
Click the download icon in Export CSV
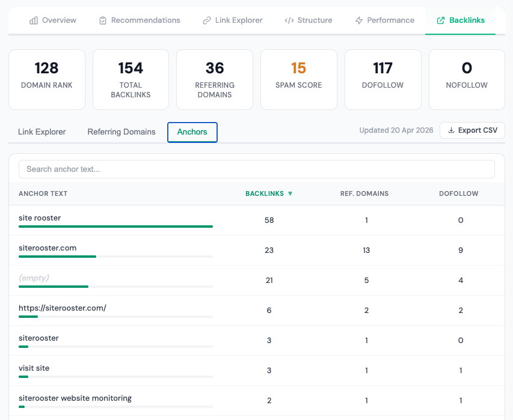[451, 130]
